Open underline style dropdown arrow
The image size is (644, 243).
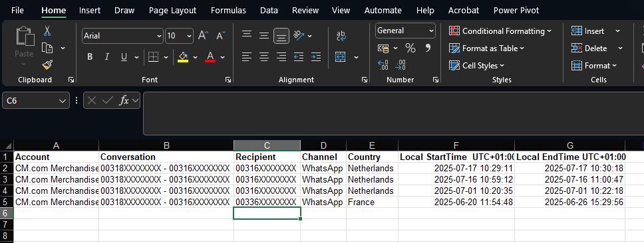pyautogui.click(x=136, y=57)
